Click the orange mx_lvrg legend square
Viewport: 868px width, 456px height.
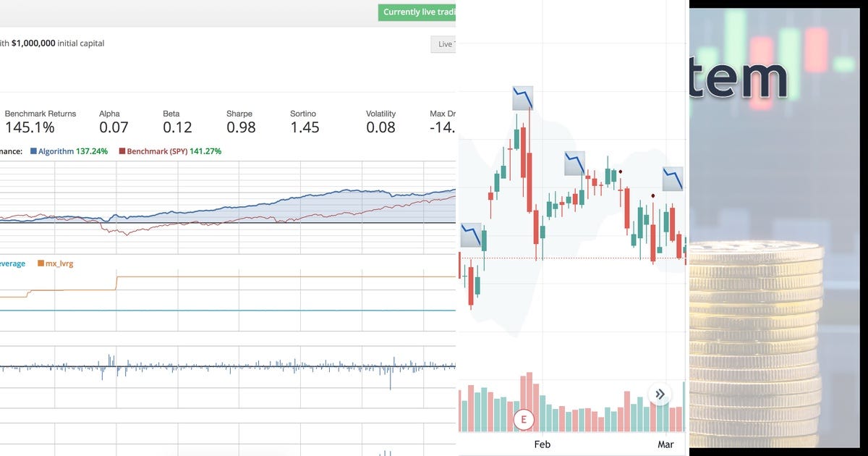click(41, 263)
